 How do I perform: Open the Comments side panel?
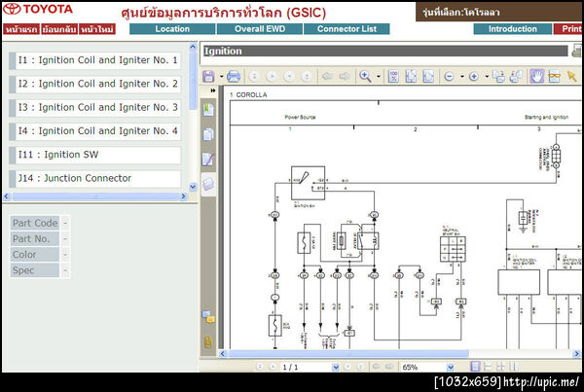pyautogui.click(x=208, y=317)
